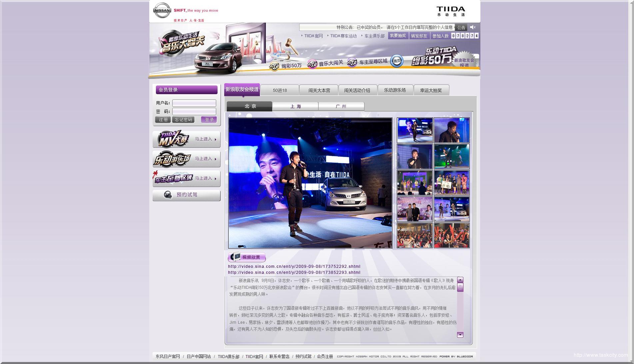Open the TIIDA俱乐部 footer link
This screenshot has width=634, height=364.
[229, 356]
